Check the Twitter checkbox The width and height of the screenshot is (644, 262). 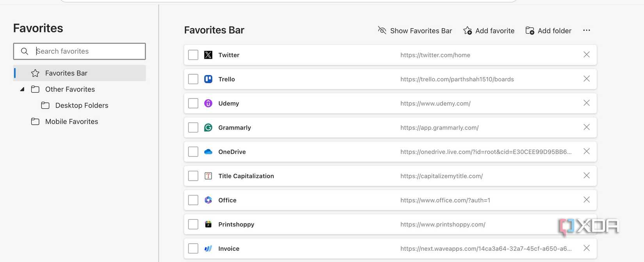click(193, 55)
